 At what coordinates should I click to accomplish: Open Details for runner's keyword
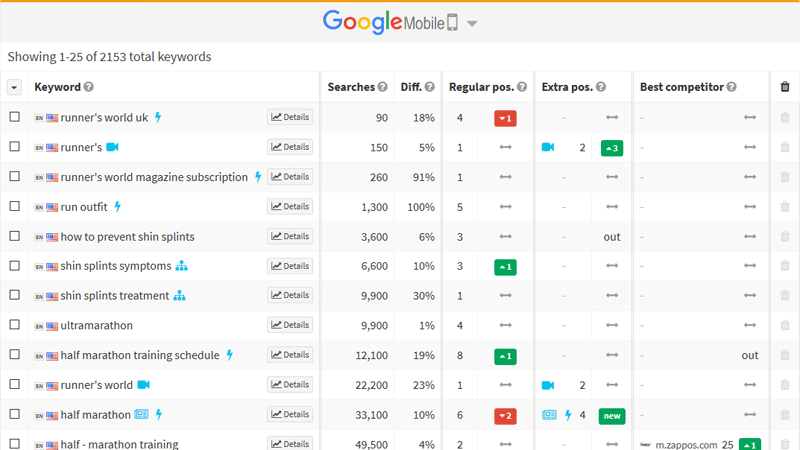290,147
